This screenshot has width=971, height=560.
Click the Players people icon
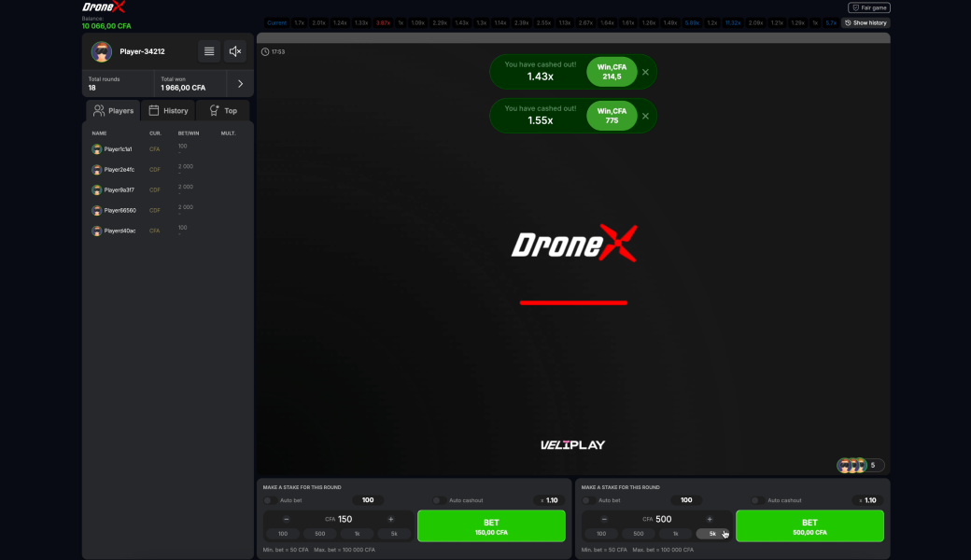pos(100,110)
